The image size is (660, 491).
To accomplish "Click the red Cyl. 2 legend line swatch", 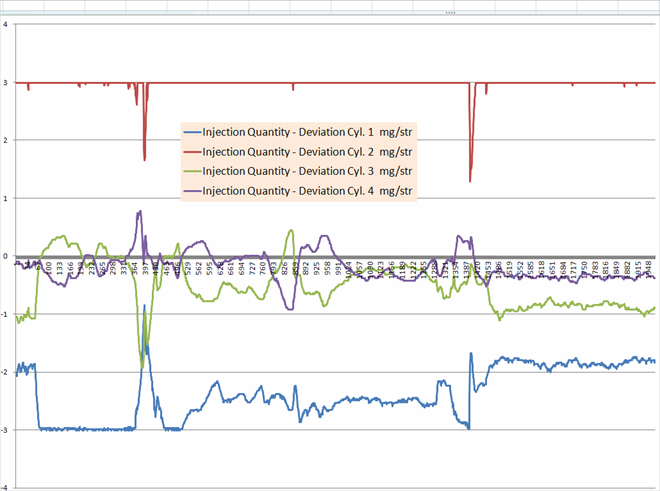I will click(192, 152).
